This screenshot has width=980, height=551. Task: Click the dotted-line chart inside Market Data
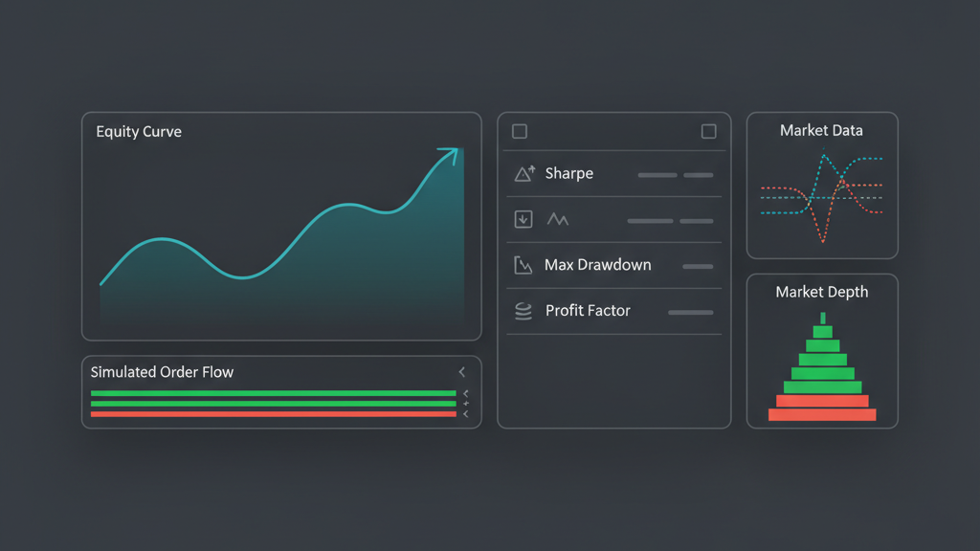pos(821,196)
